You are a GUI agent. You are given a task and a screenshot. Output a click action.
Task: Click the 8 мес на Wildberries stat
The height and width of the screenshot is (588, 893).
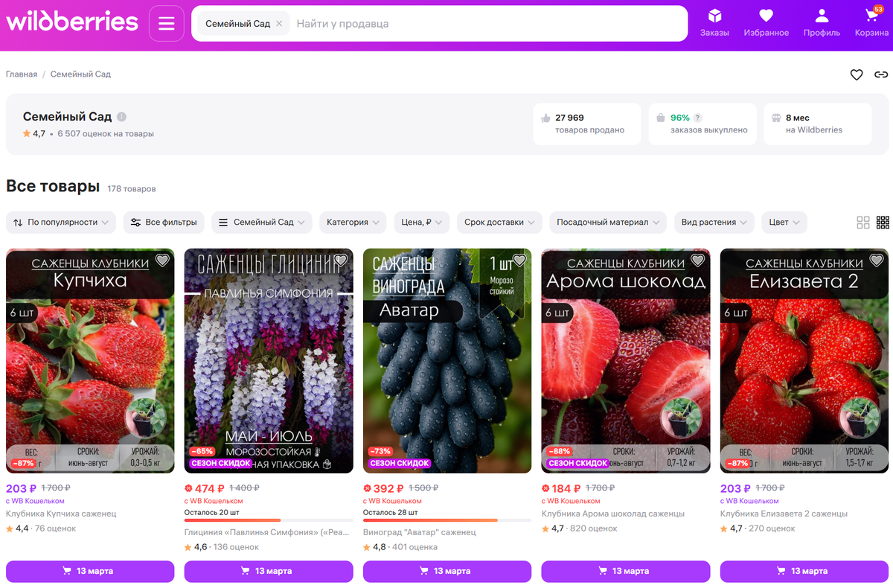(x=818, y=124)
